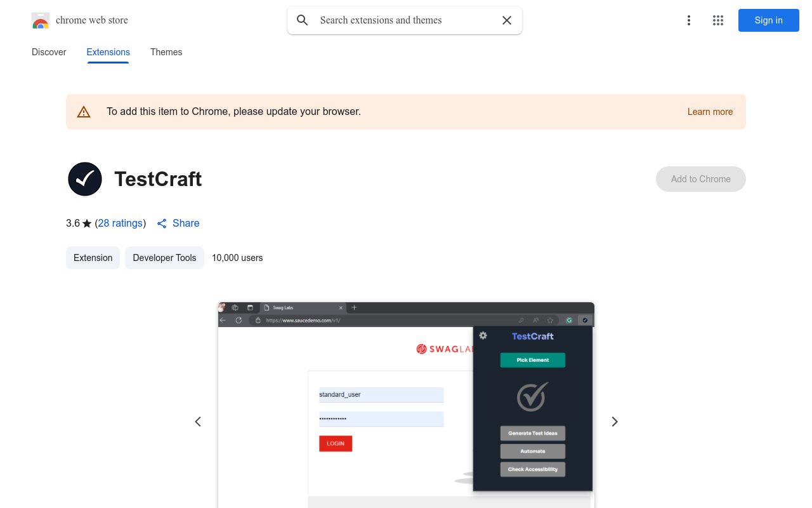Click the update browser warning message
The height and width of the screenshot is (508, 812).
point(233,112)
